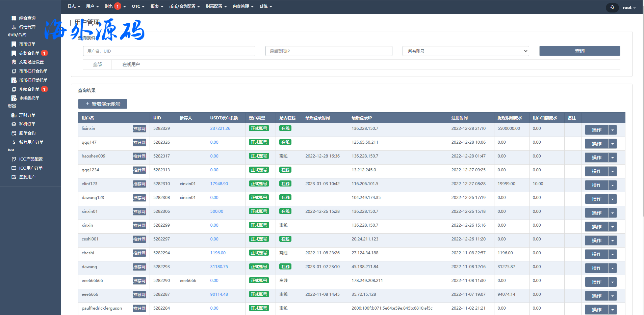Image resolution: width=644 pixels, height=315 pixels.
Task: Click the headset support icon near root
Action: 612,7
